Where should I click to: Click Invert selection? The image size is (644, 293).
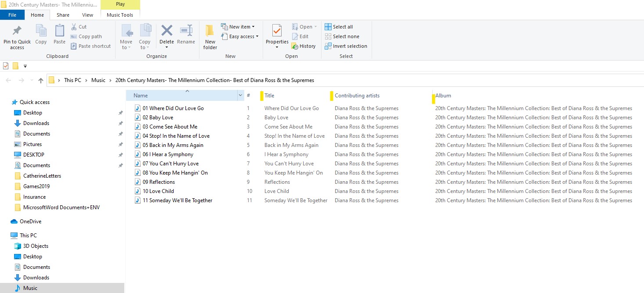[346, 46]
